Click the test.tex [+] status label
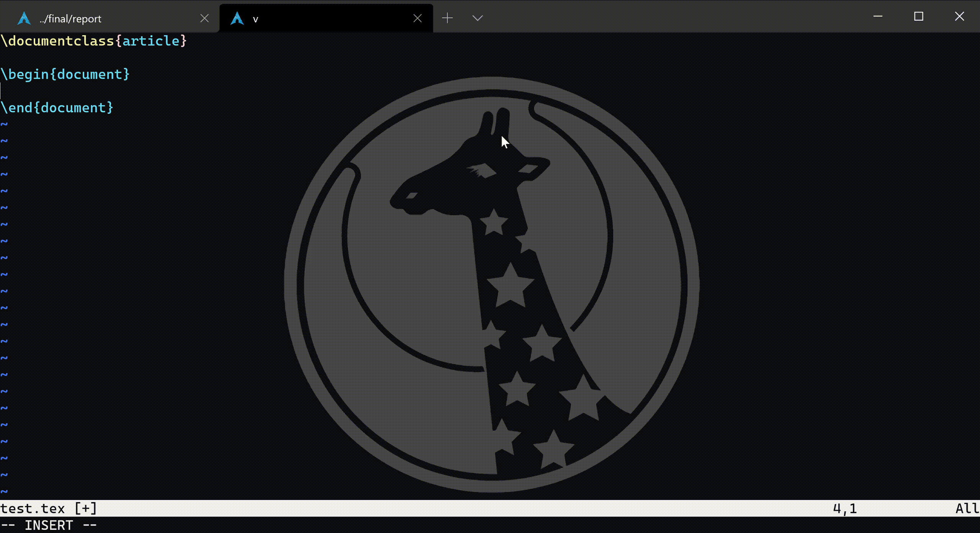Viewport: 980px width, 533px height. (49, 508)
